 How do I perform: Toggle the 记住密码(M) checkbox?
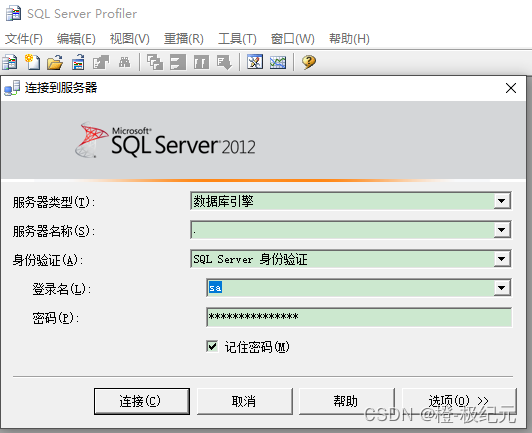pyautogui.click(x=212, y=346)
